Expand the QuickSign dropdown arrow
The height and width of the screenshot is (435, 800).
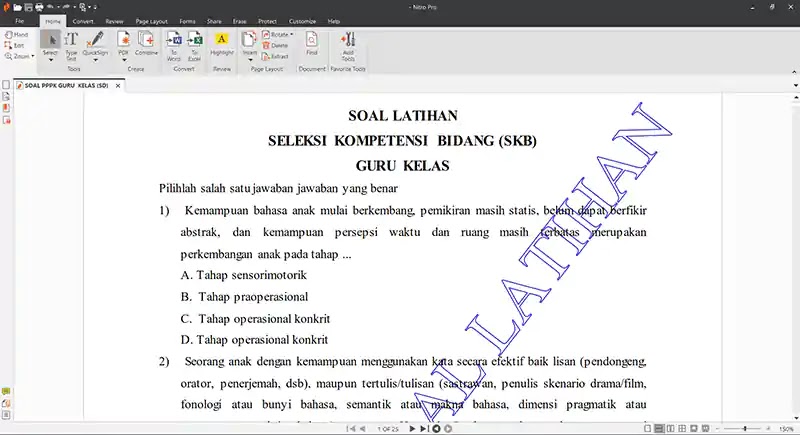[x=95, y=60]
